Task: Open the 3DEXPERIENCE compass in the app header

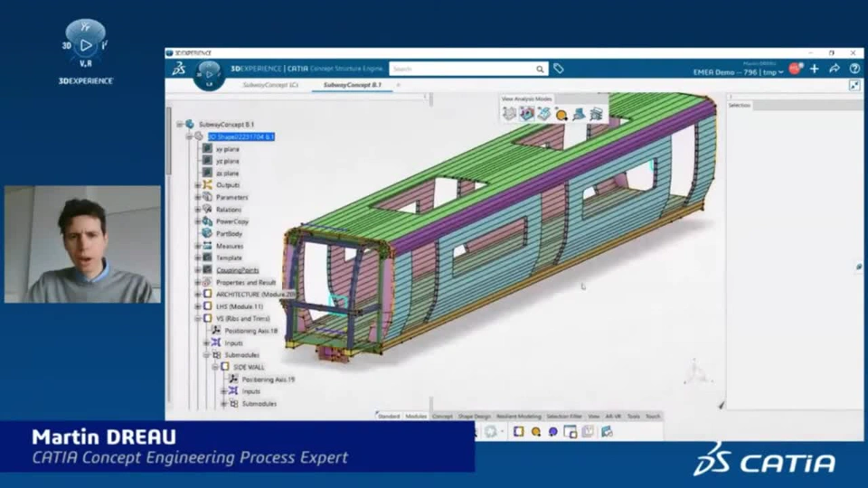Action: [209, 75]
